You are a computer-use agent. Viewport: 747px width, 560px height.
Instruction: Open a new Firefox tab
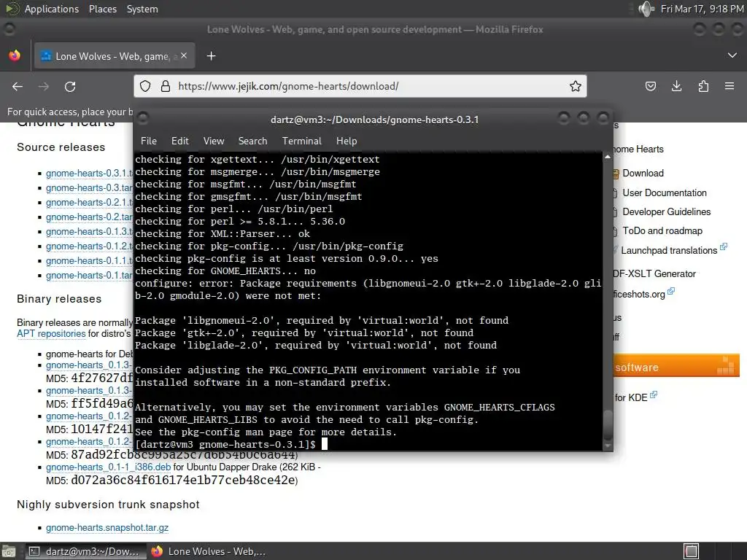coord(211,56)
